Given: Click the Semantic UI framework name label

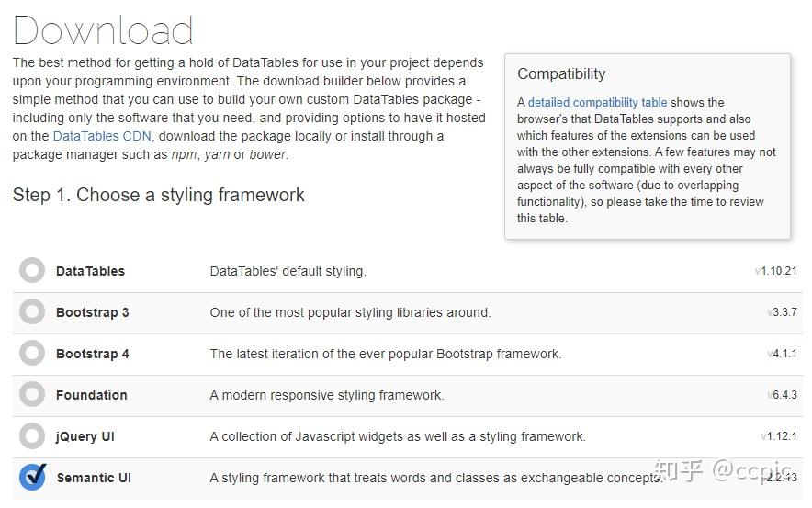Looking at the screenshot, I should coord(93,478).
